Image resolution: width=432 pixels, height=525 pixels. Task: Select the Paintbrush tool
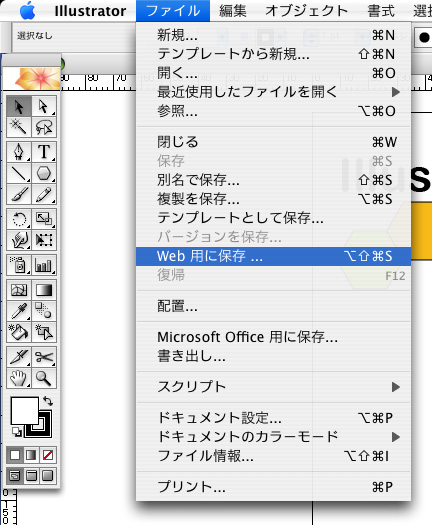tap(19, 194)
